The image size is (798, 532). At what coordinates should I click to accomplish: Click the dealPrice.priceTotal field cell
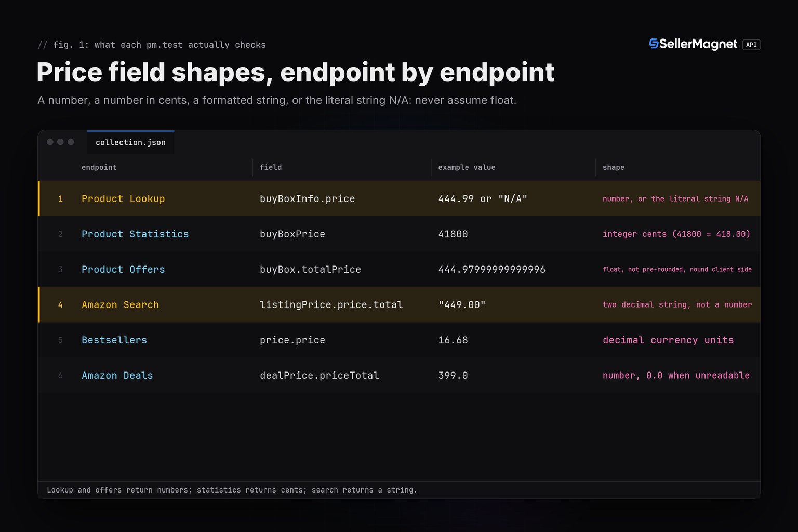pos(320,375)
